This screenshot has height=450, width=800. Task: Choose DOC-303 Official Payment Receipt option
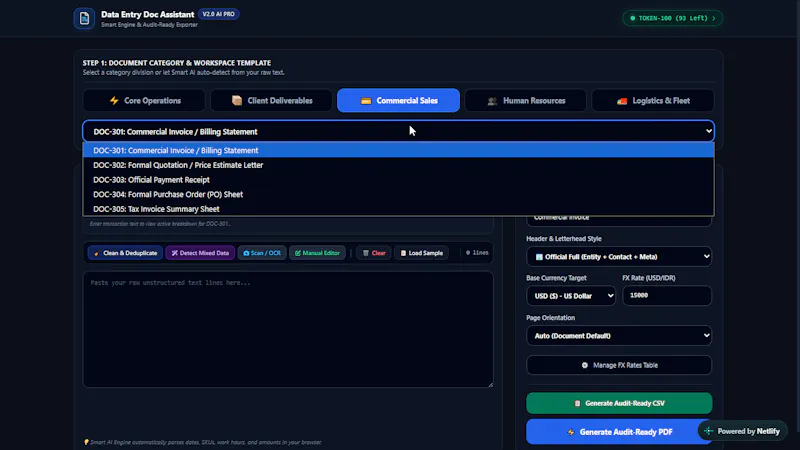click(398, 180)
